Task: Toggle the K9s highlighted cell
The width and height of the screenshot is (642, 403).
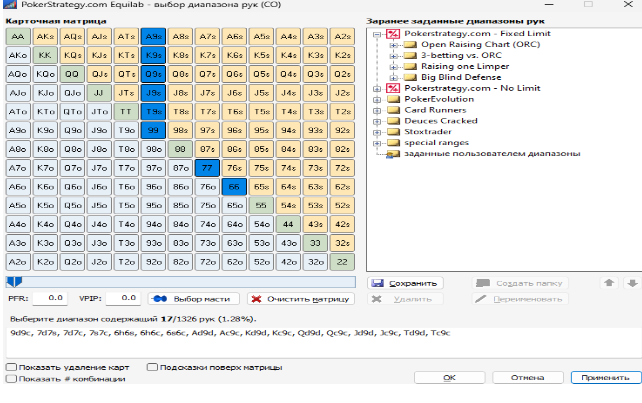Action: 153,55
